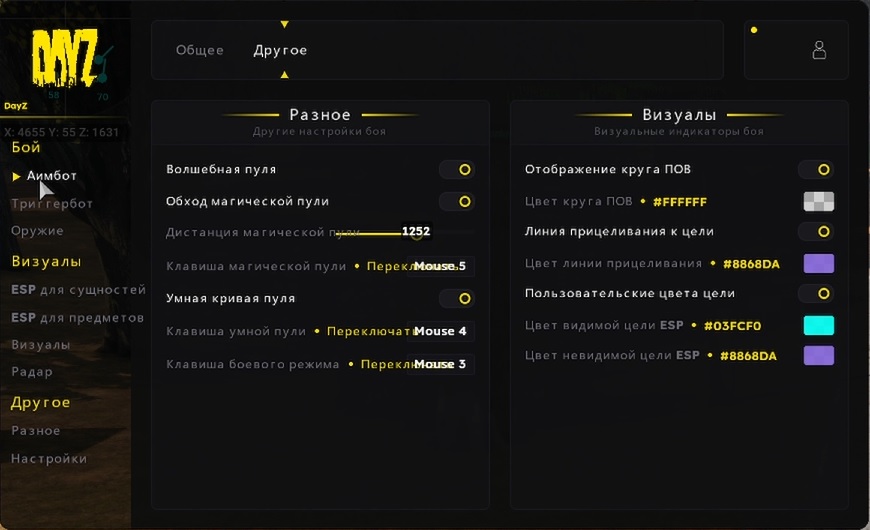Click the user profile icon
870x530 pixels.
point(819,50)
